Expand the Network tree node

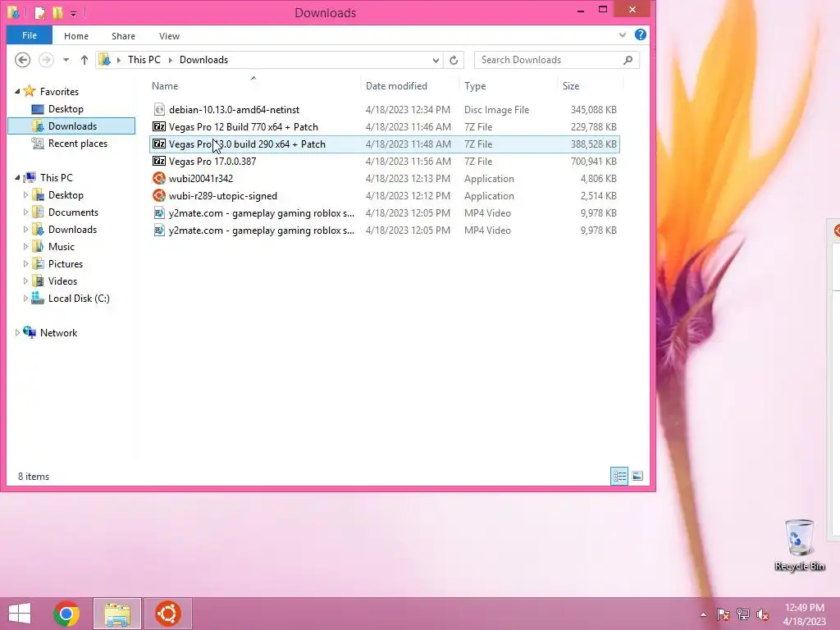coord(17,333)
